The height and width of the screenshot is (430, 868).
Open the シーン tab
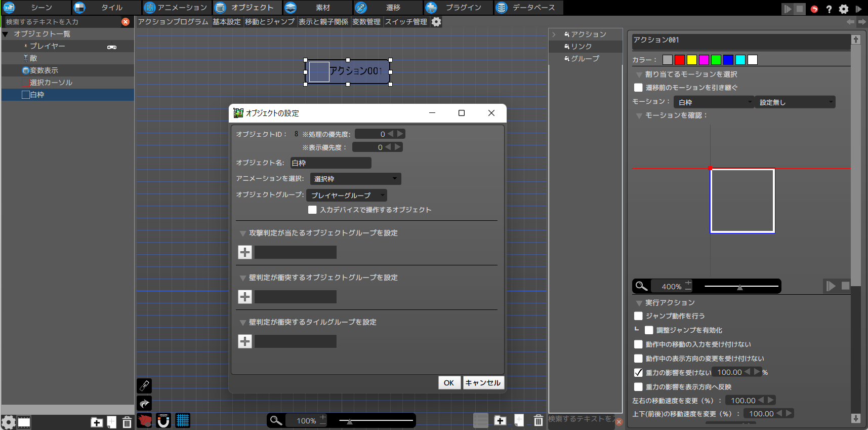pos(35,8)
